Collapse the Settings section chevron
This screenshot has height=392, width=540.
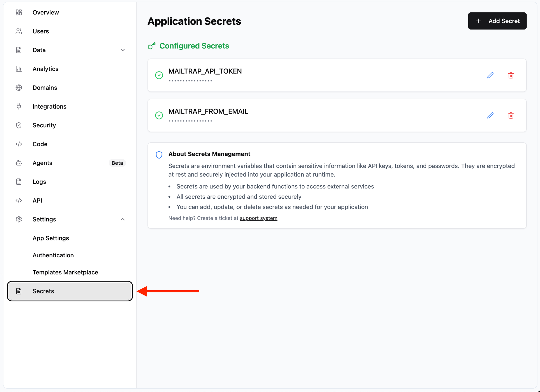tap(123, 219)
